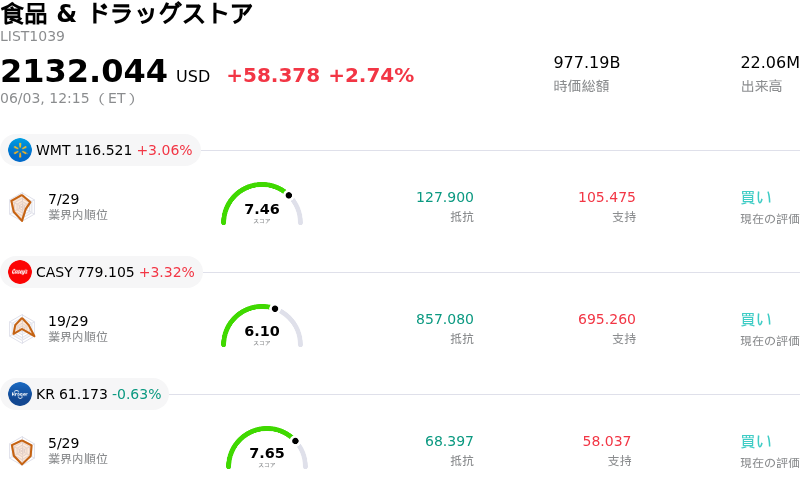Click the KR 7.65 score gauge
Screen dimensions: 800x488
[267, 448]
